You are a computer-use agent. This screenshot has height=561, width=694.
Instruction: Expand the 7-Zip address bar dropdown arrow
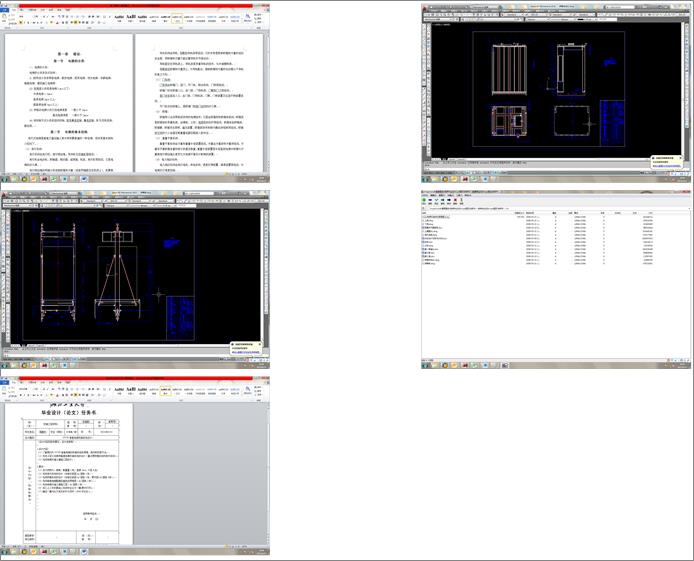click(688, 208)
